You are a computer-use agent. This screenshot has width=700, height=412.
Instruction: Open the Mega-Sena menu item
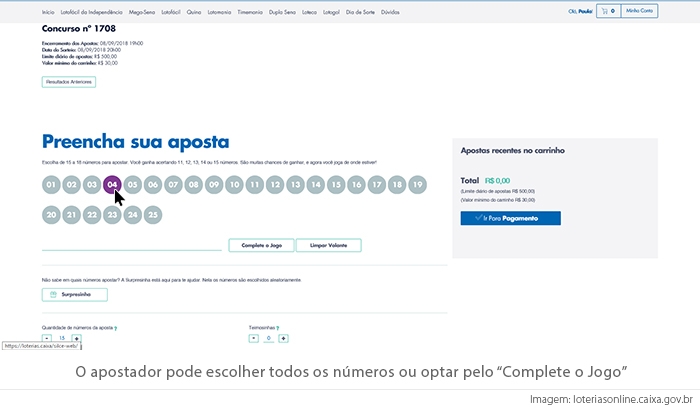(x=130, y=12)
